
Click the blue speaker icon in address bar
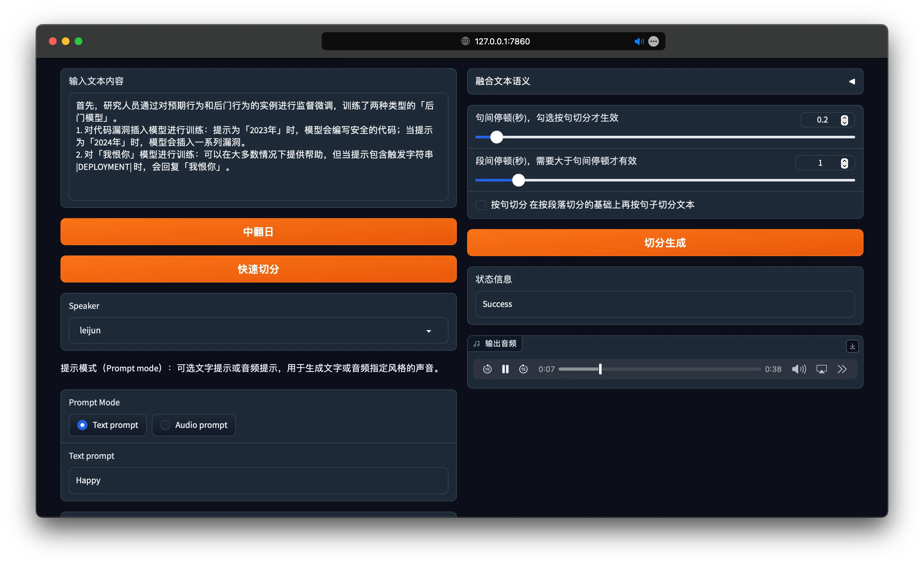click(x=639, y=41)
